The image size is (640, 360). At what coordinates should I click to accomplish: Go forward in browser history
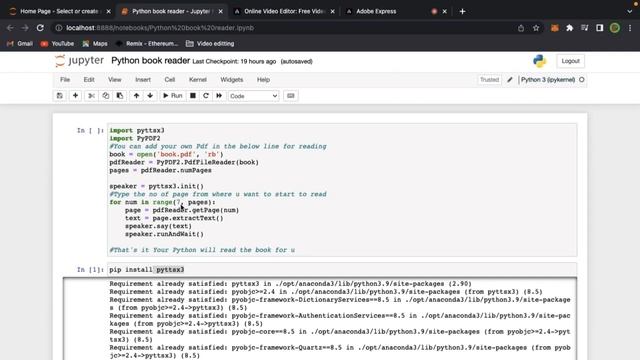pos(25,28)
